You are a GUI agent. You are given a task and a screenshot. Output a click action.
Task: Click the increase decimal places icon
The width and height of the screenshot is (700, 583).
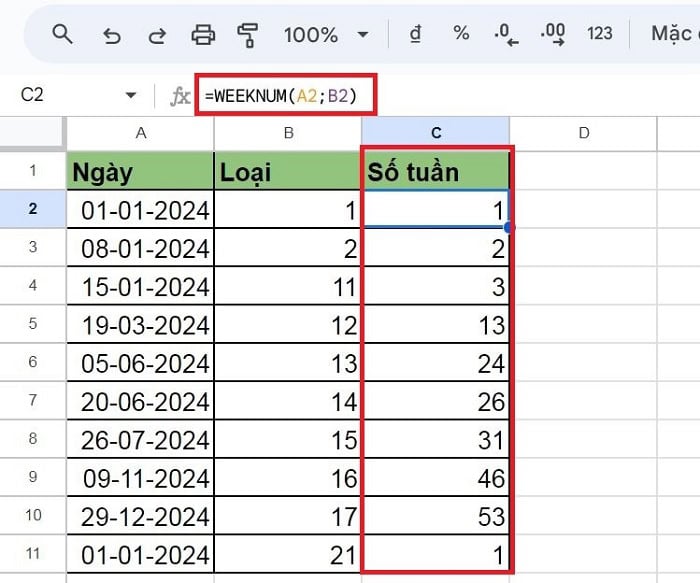click(x=552, y=35)
